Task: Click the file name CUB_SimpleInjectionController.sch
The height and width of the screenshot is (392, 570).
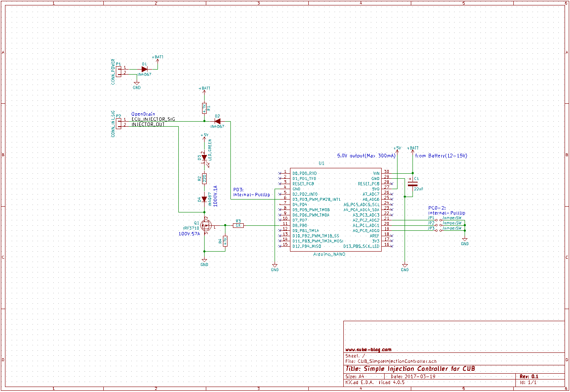Action: (391, 361)
